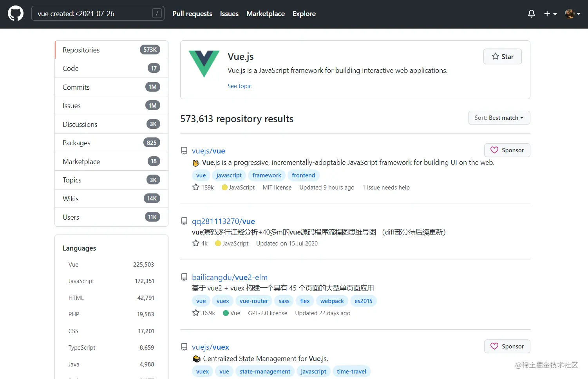Click the state-management topic tag
This screenshot has height=379, width=588.
[x=265, y=372]
